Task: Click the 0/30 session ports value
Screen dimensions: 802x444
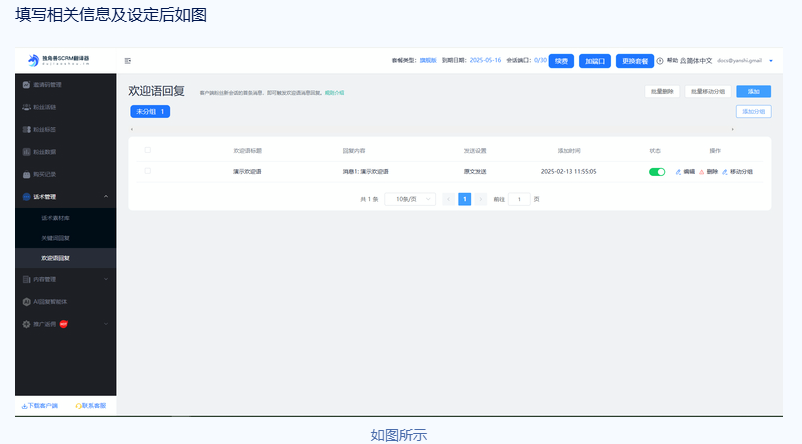Action: tap(540, 60)
